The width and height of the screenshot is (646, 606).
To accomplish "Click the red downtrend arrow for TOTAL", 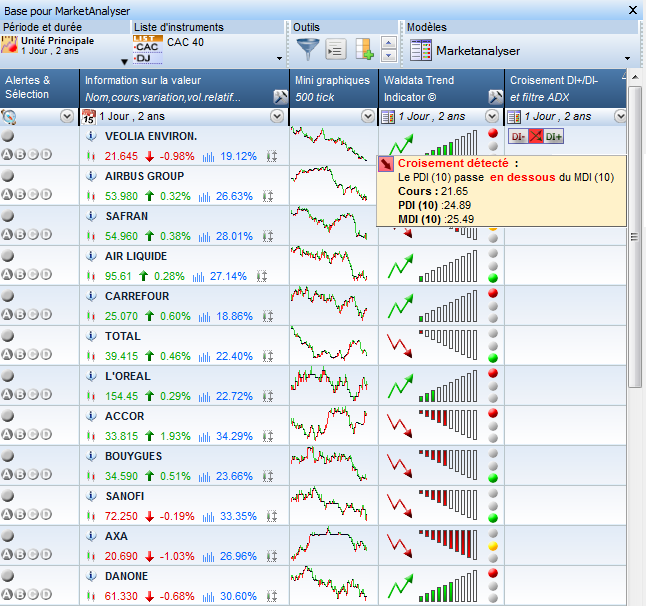I will pyautogui.click(x=400, y=346).
